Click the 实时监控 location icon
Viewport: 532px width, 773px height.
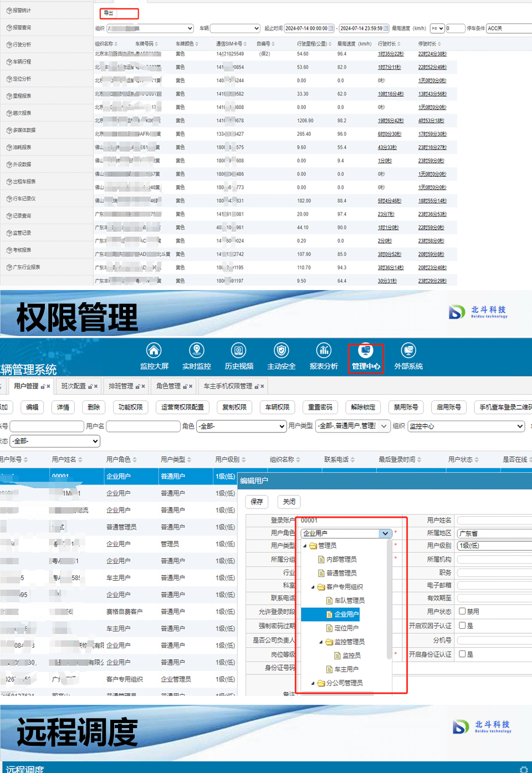[196, 351]
